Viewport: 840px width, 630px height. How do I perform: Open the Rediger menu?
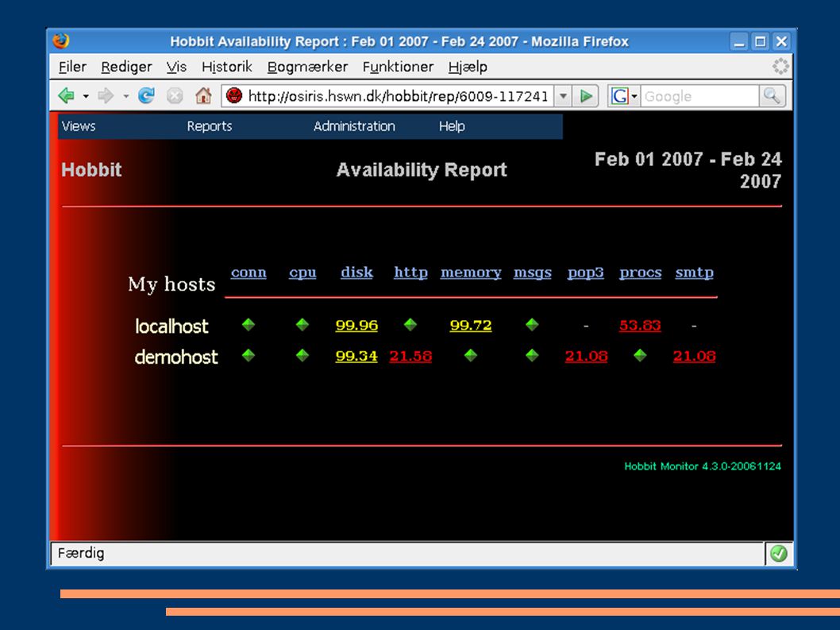pos(126,67)
